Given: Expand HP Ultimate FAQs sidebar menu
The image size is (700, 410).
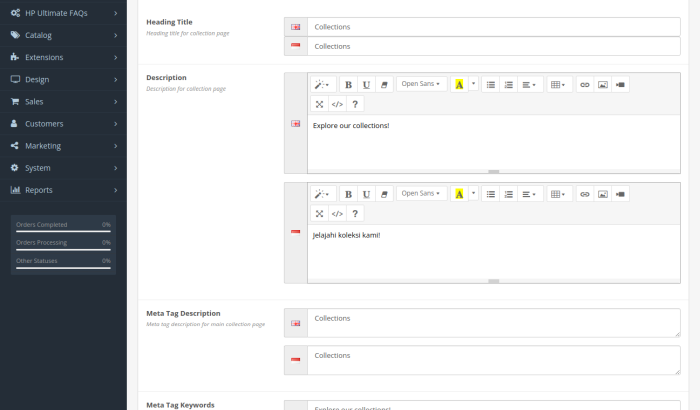Looking at the screenshot, I should pyautogui.click(x=63, y=13).
